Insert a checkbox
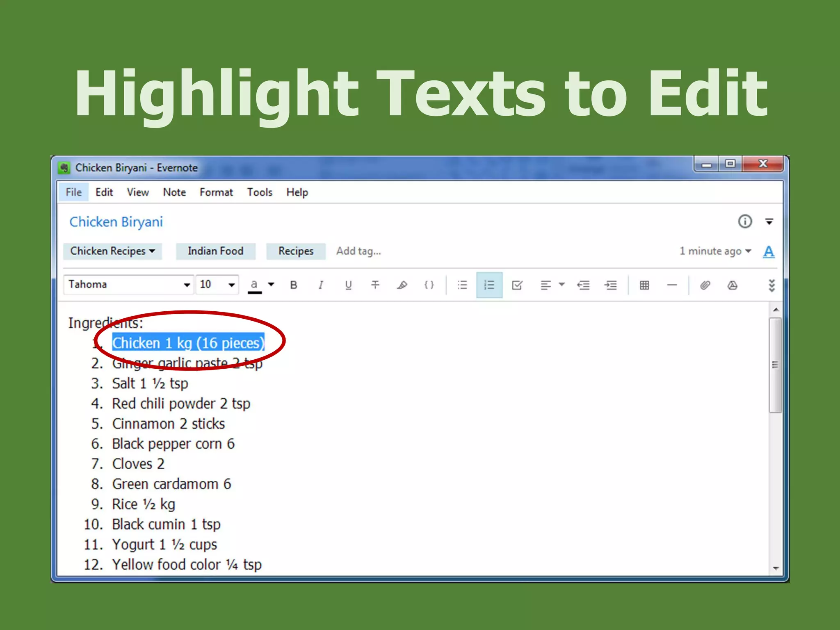 (517, 285)
